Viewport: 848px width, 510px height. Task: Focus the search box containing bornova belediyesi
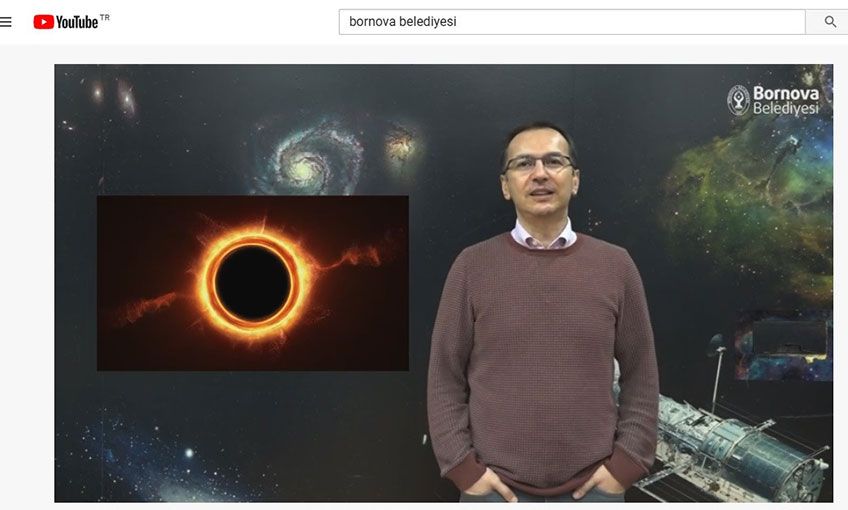coord(572,22)
